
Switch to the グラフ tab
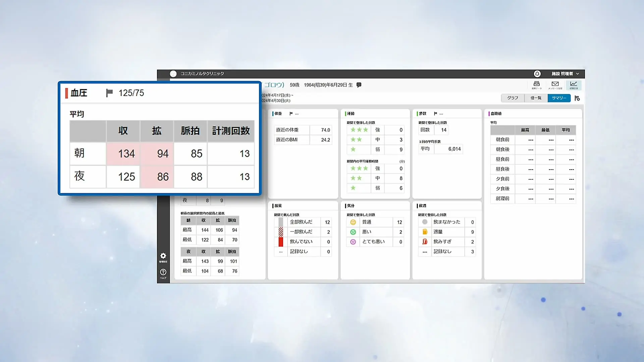513,98
